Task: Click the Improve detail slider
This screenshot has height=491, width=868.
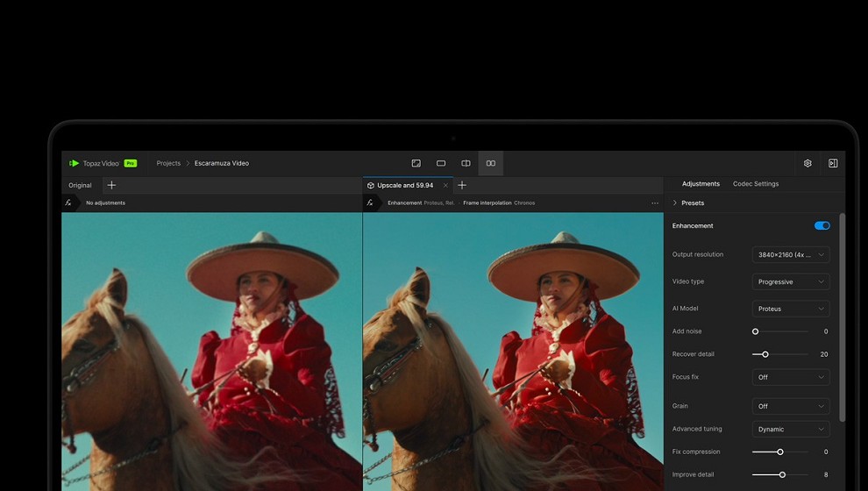Action: tap(780, 475)
